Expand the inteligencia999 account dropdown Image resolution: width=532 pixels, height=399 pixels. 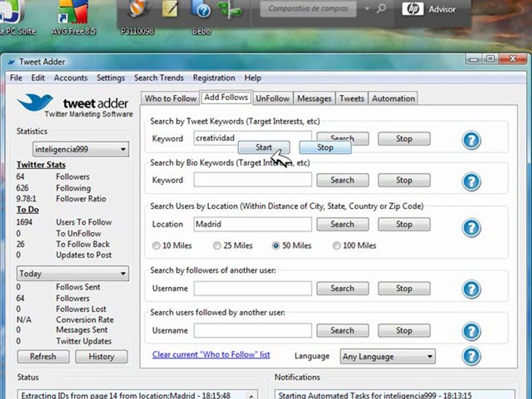[123, 149]
